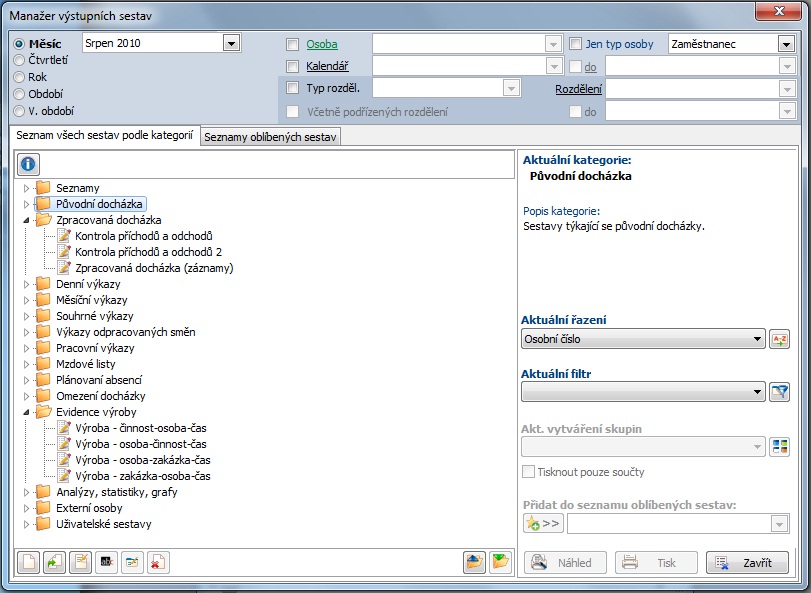
Task: Click the group creation icon
Action: coord(779,446)
